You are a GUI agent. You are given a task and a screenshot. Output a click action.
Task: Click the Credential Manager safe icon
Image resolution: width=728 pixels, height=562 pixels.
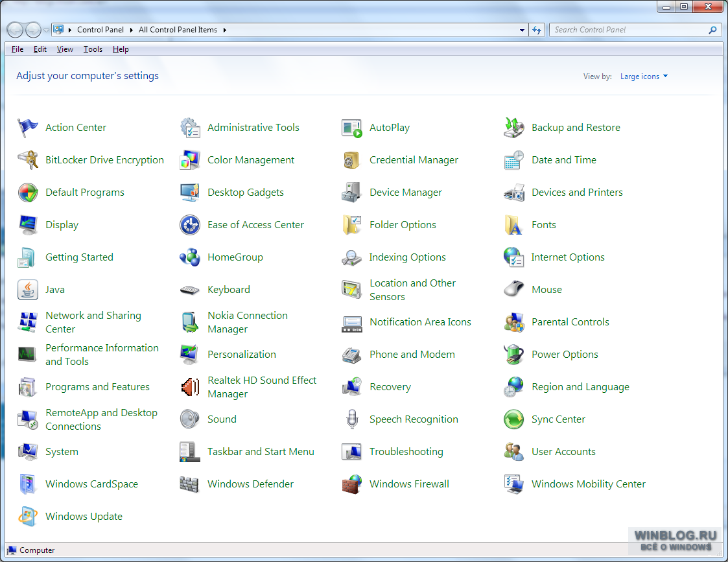tap(351, 160)
